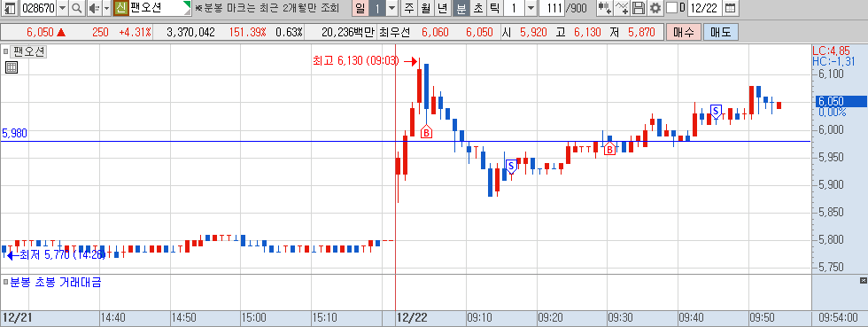Click the candle count field 111
Screen dimensions: 868x327
pos(551,8)
